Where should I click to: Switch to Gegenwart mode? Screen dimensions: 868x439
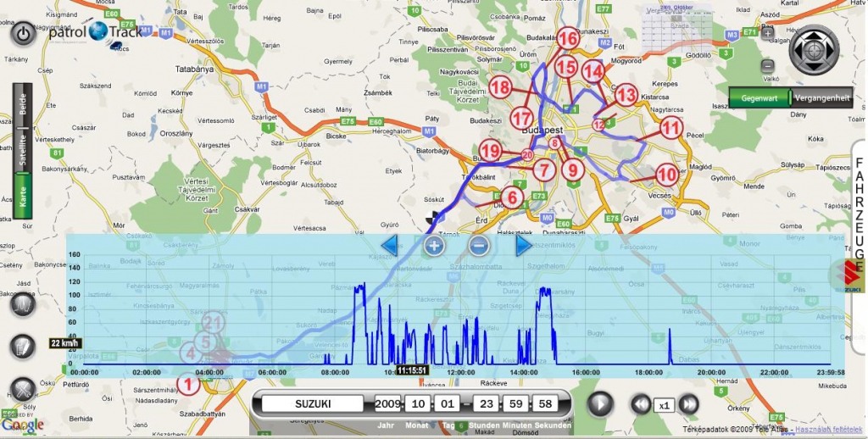coord(759,97)
